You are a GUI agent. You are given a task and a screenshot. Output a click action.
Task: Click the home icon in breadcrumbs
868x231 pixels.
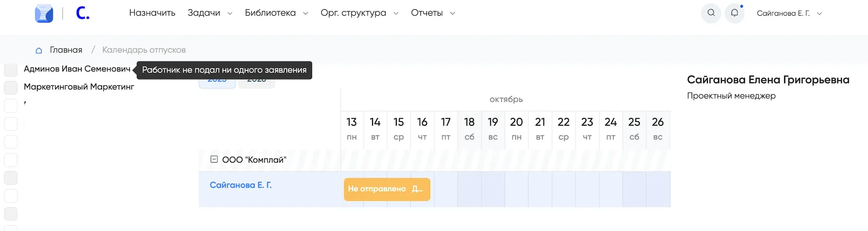coord(39,51)
